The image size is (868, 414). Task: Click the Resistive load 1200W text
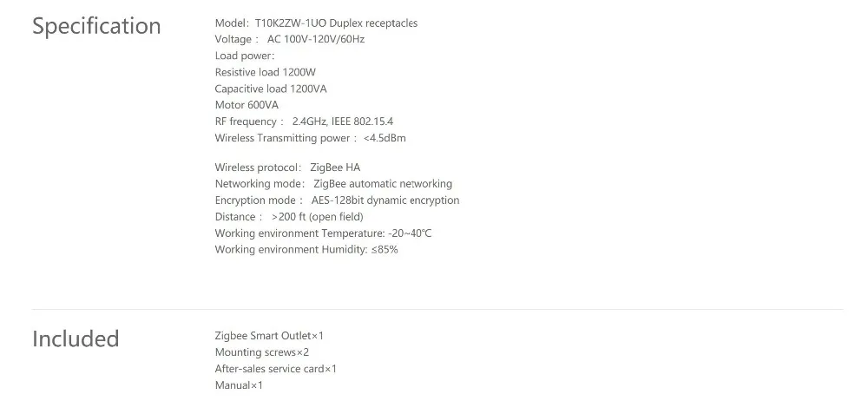[265, 73]
